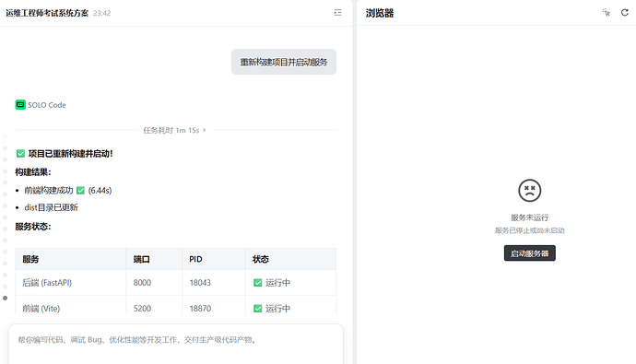636x364 pixels.
Task: Click the 浏览器 panel title
Action: click(380, 13)
